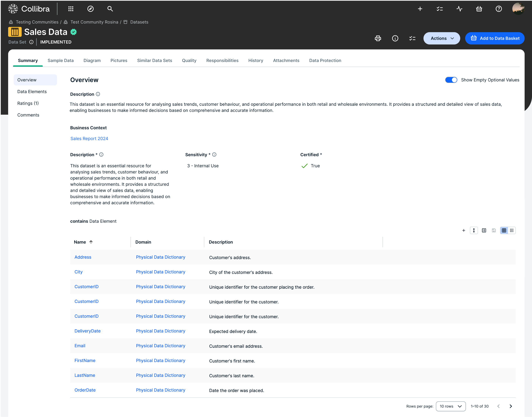This screenshot has width=532, height=417.
Task: Open the Similar Data Sets tab
Action: pyautogui.click(x=155, y=60)
